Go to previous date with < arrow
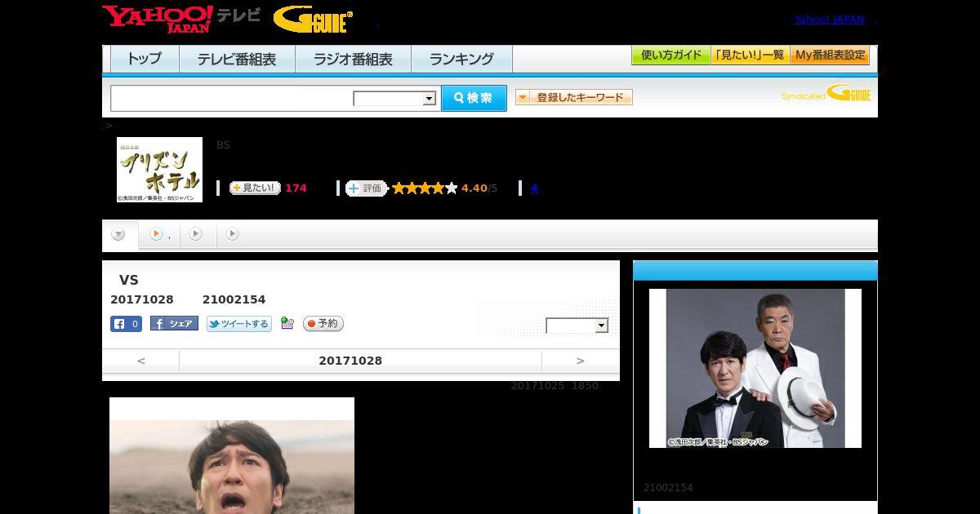The height and width of the screenshot is (514, 980). [140, 361]
